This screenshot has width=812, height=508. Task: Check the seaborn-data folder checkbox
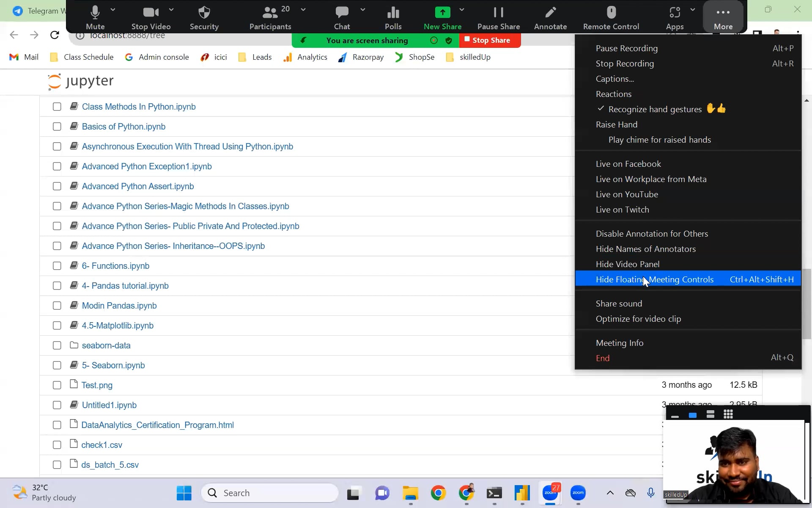(x=57, y=345)
